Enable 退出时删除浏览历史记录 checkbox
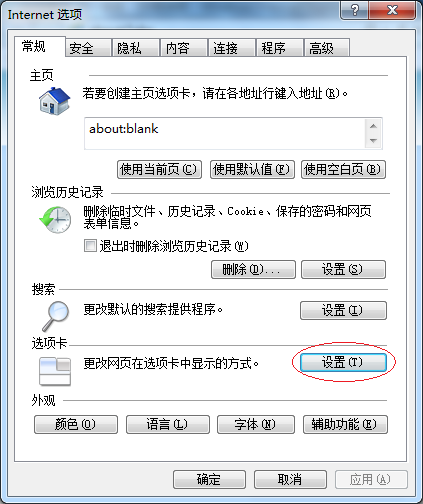This screenshot has height=504, width=423. click(90, 246)
